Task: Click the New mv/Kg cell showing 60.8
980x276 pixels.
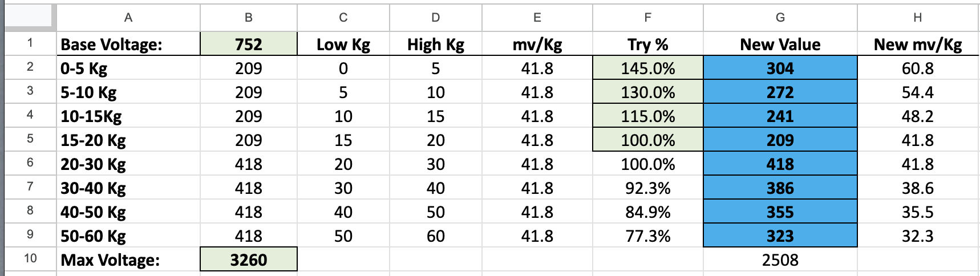Action: (x=917, y=68)
